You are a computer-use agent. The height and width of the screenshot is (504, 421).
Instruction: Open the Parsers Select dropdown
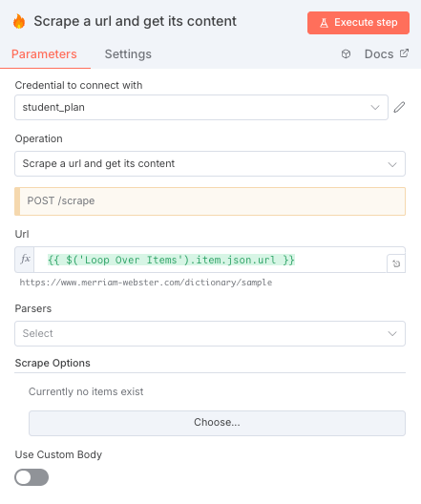[210, 333]
